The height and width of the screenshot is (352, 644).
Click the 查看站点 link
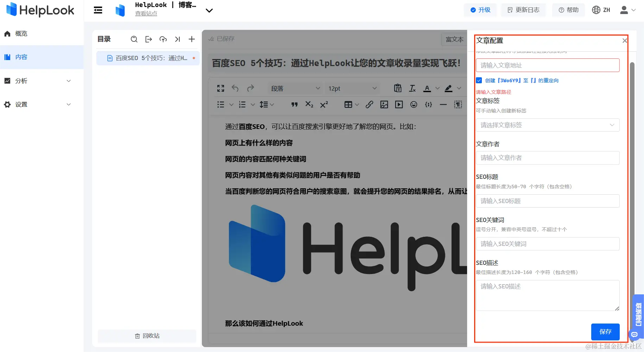click(146, 14)
